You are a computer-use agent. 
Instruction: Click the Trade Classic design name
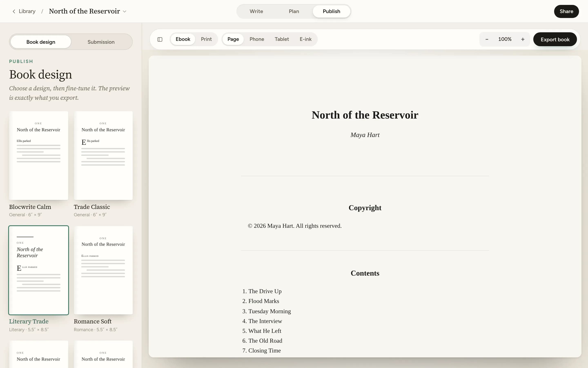pyautogui.click(x=92, y=207)
